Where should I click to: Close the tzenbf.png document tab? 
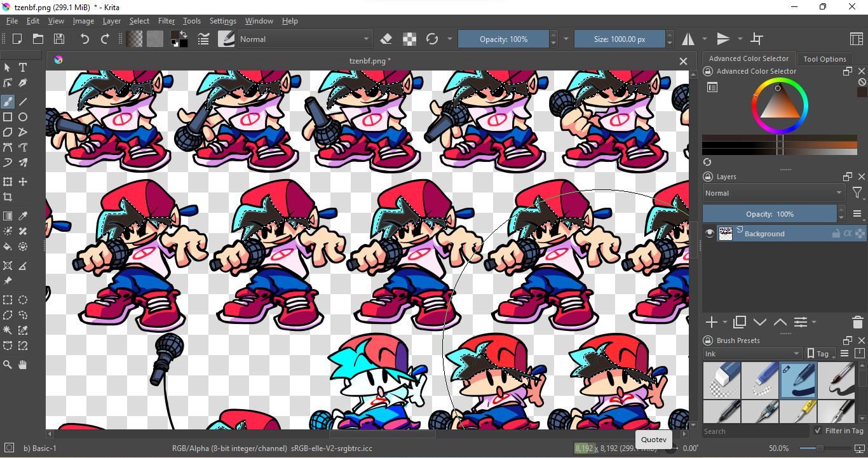683,61
